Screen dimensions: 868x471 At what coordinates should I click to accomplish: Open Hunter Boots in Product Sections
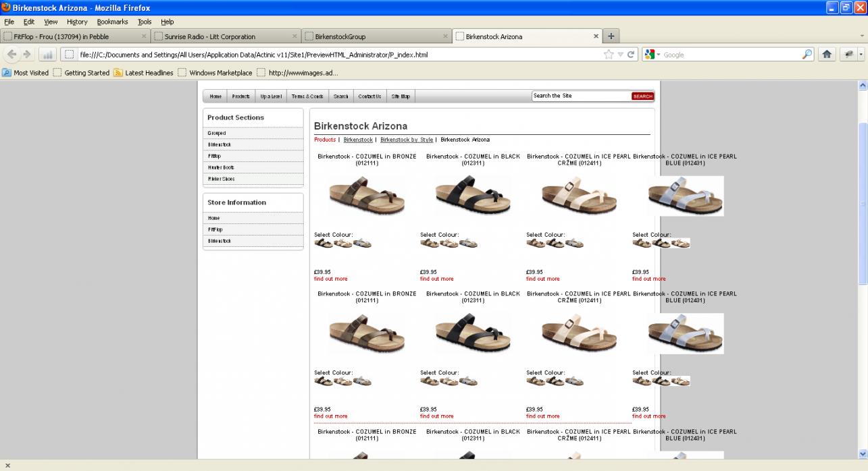pyautogui.click(x=221, y=167)
